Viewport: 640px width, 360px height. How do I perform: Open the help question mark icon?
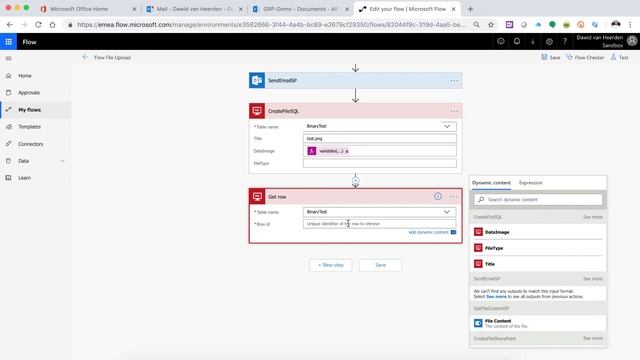click(x=565, y=41)
